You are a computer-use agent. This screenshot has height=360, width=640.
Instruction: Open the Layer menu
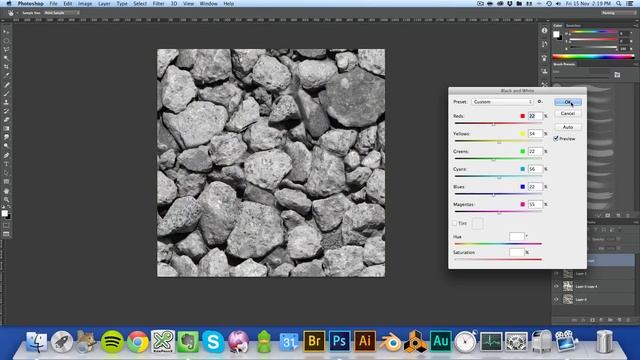tap(104, 4)
